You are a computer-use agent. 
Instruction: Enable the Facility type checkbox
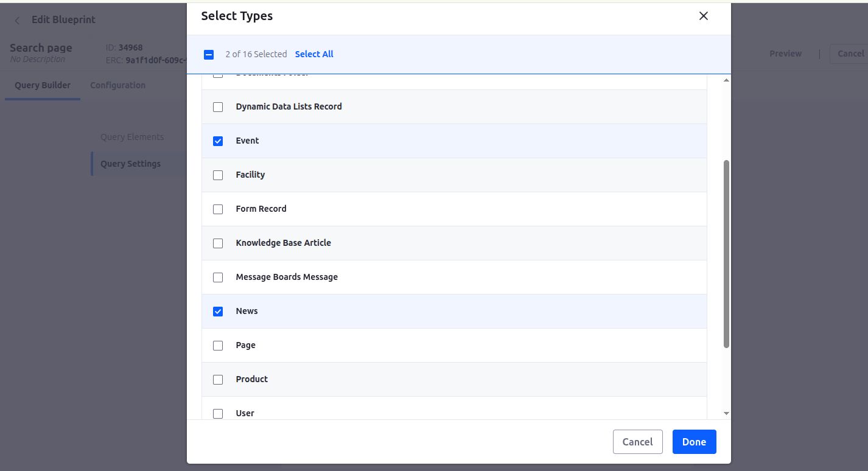click(x=218, y=175)
